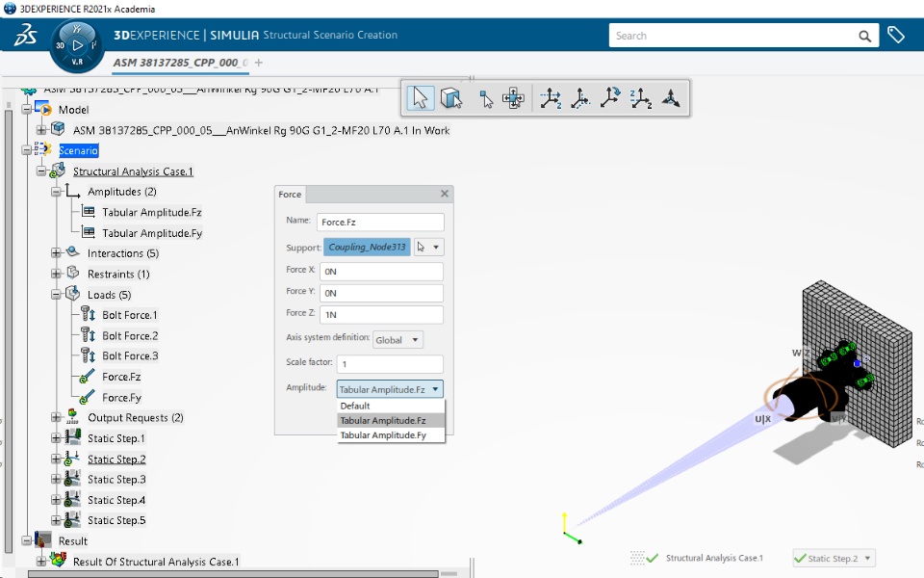This screenshot has height=578, width=924.
Task: Click the Restraints icon in tree
Action: [x=73, y=273]
